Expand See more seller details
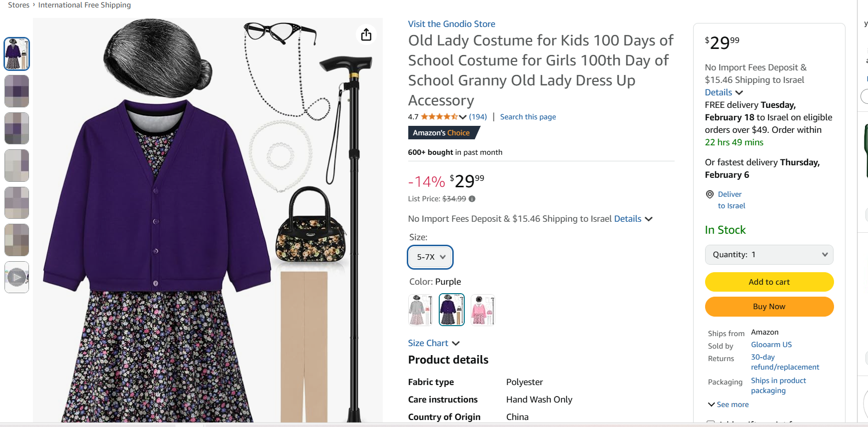Image resolution: width=868 pixels, height=427 pixels. pos(728,405)
